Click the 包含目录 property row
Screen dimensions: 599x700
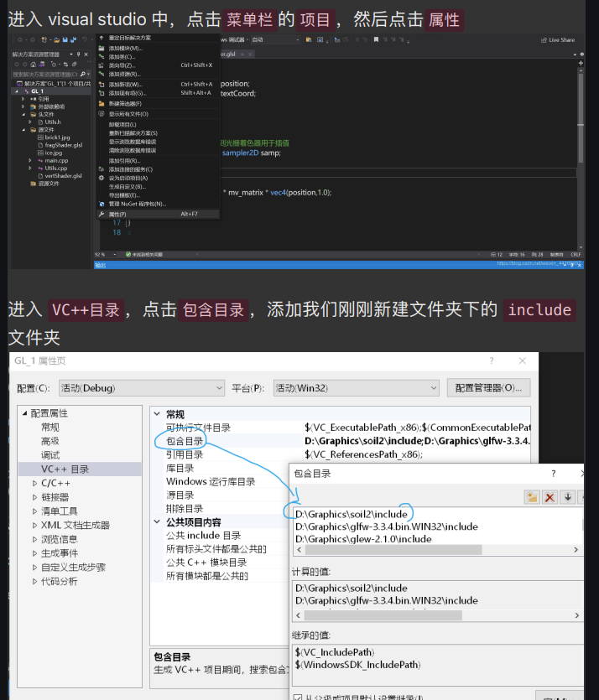tap(341, 441)
